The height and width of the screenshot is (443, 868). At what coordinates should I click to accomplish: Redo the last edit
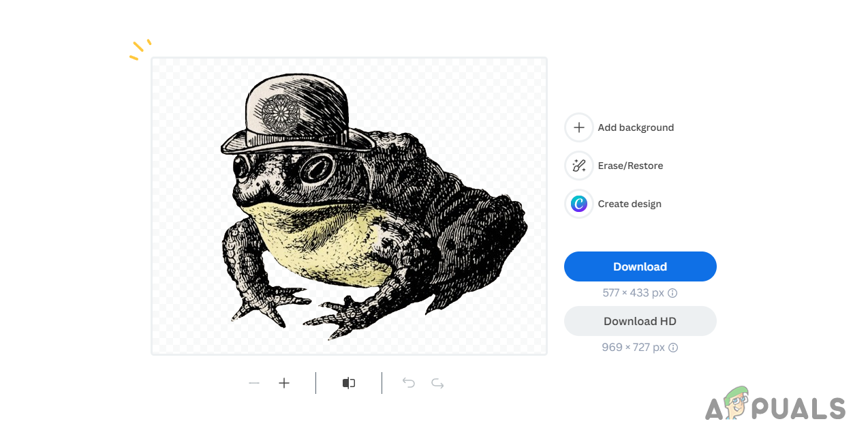click(437, 383)
